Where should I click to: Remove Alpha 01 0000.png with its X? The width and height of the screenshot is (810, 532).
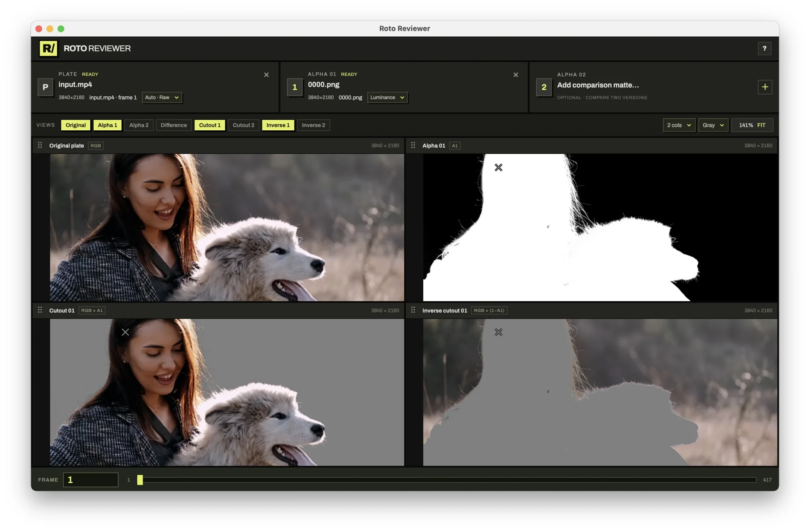(516, 75)
